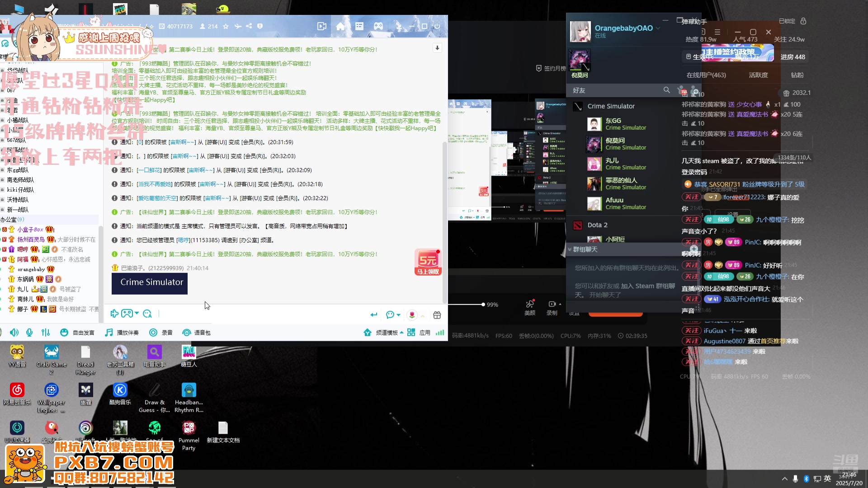This screenshot has height=488, width=868.
Task: Open the audio mixer sliders icon
Action: (x=46, y=333)
